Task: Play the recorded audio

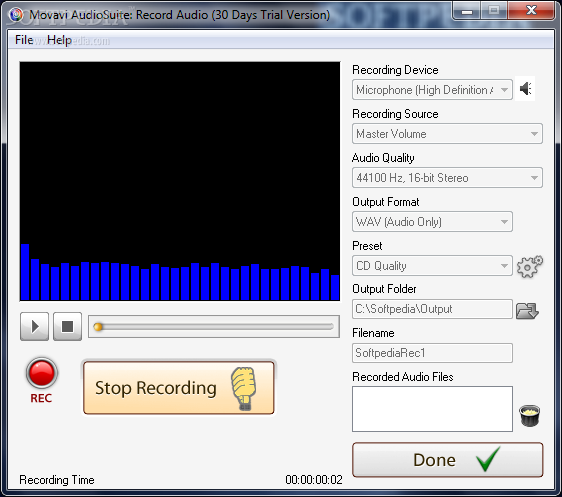Action: point(34,326)
